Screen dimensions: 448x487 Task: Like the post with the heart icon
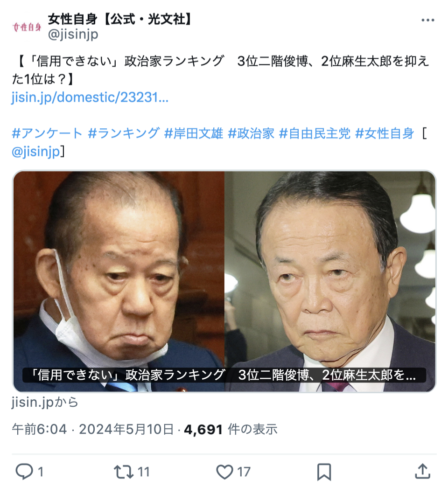pos(224,472)
